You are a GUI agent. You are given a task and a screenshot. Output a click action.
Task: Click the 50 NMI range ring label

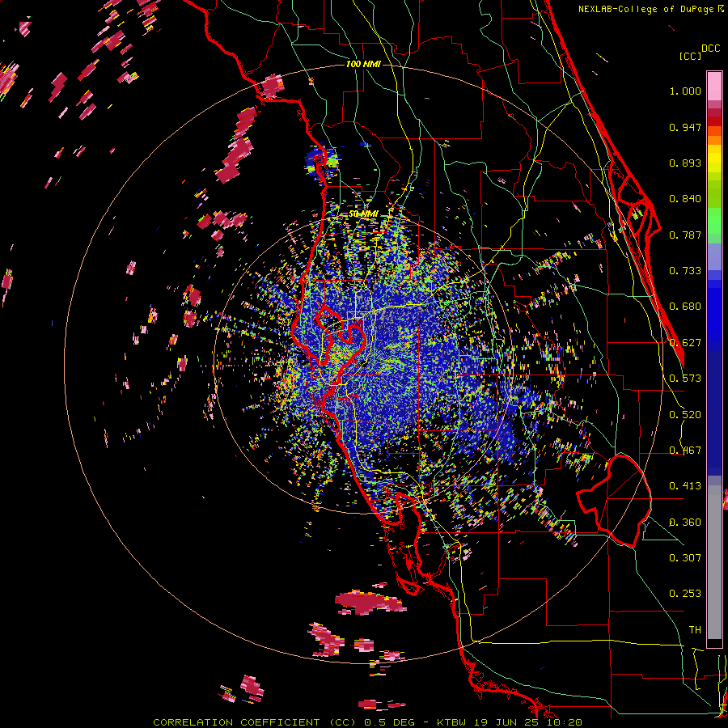[x=363, y=214]
